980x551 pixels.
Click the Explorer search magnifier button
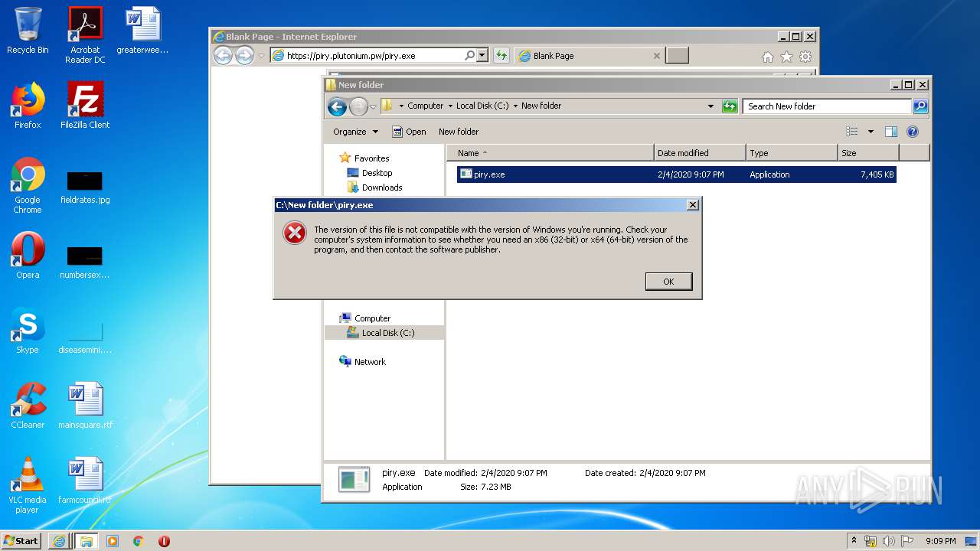point(920,106)
